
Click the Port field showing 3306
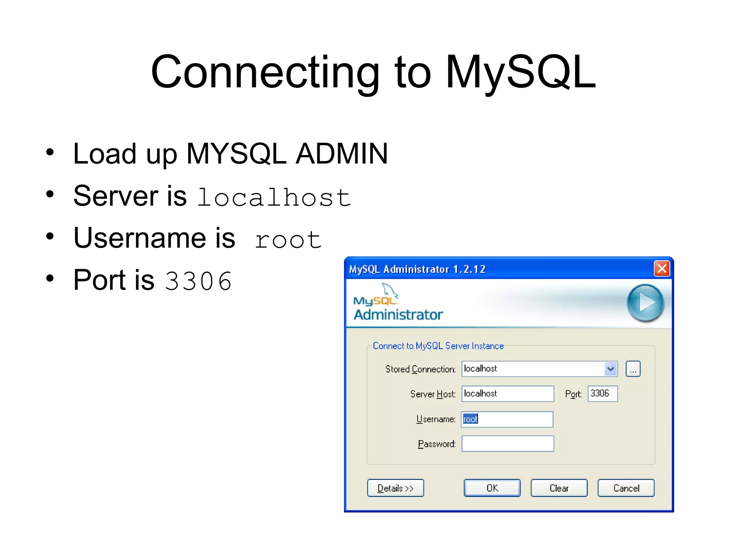coord(603,394)
